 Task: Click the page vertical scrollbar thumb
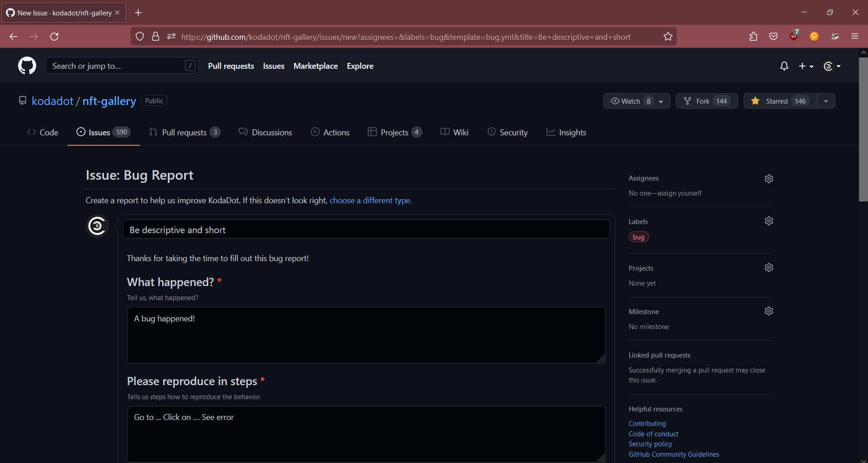(x=863, y=129)
